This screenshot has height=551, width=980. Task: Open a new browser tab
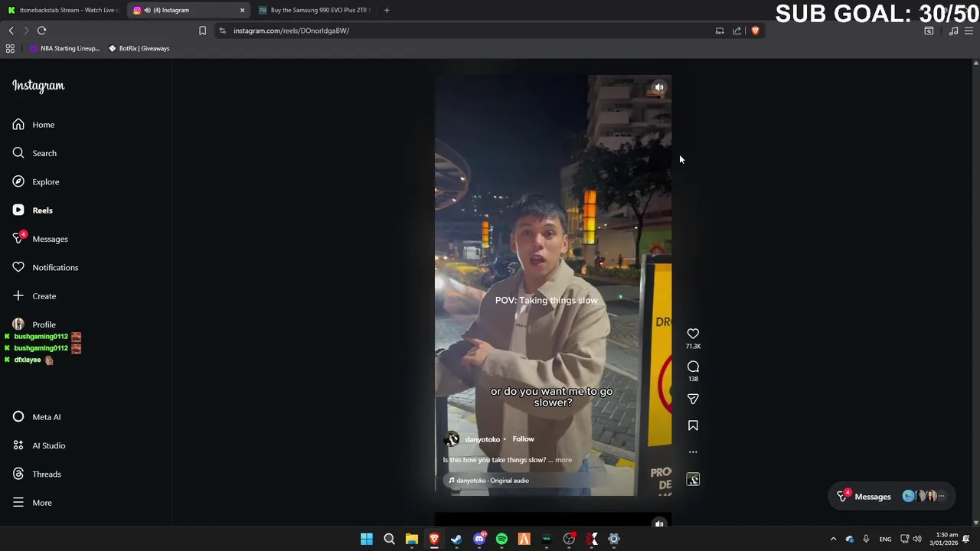(x=387, y=10)
